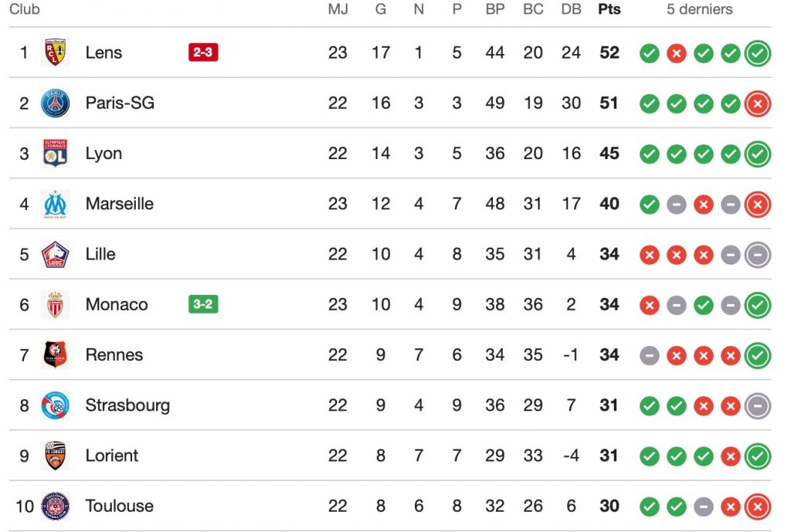791x532 pixels.
Task: Click the MJ column header
Action: click(x=338, y=10)
